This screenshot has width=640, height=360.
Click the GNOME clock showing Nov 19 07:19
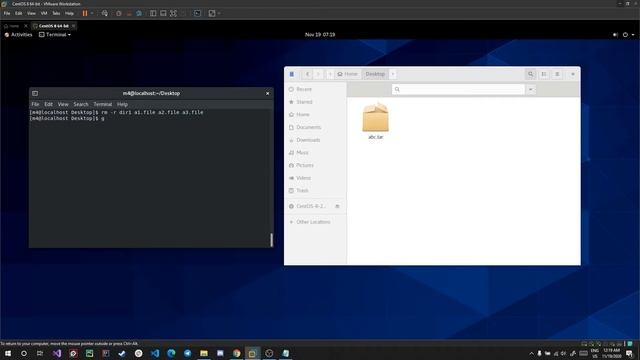(320, 35)
